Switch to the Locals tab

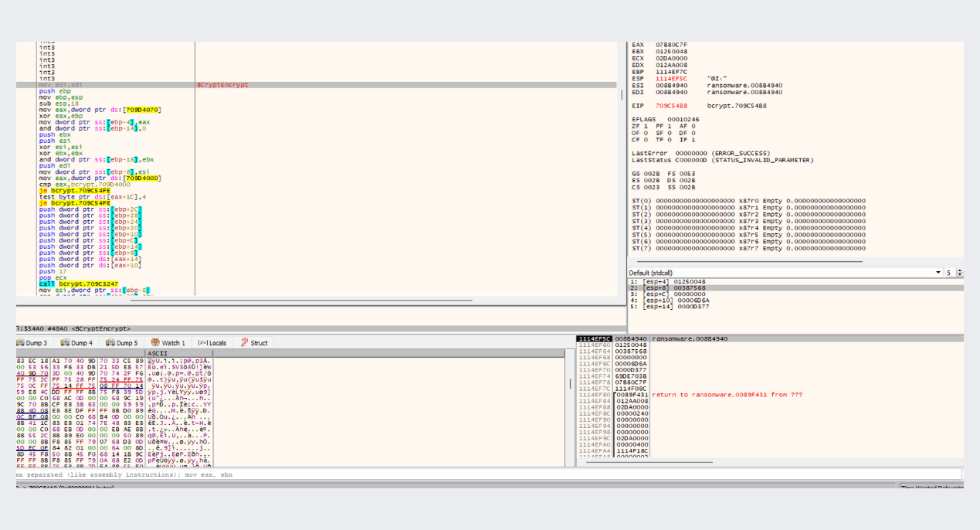pos(212,343)
